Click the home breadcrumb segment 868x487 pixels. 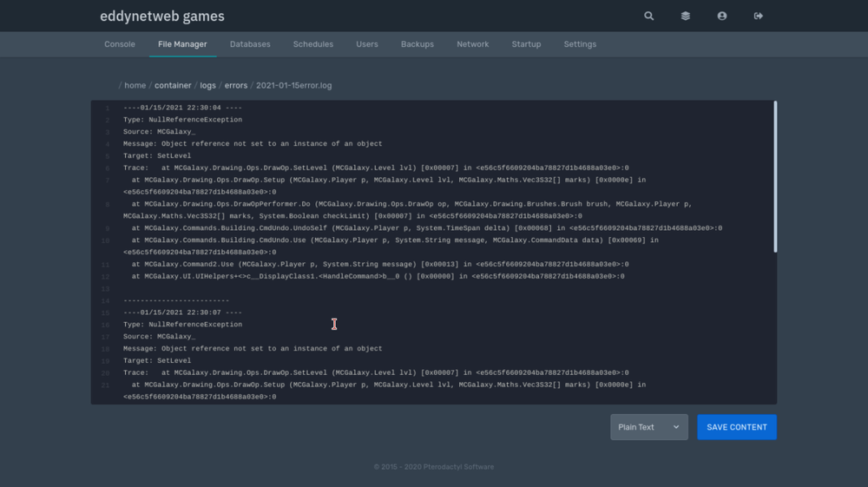click(135, 85)
